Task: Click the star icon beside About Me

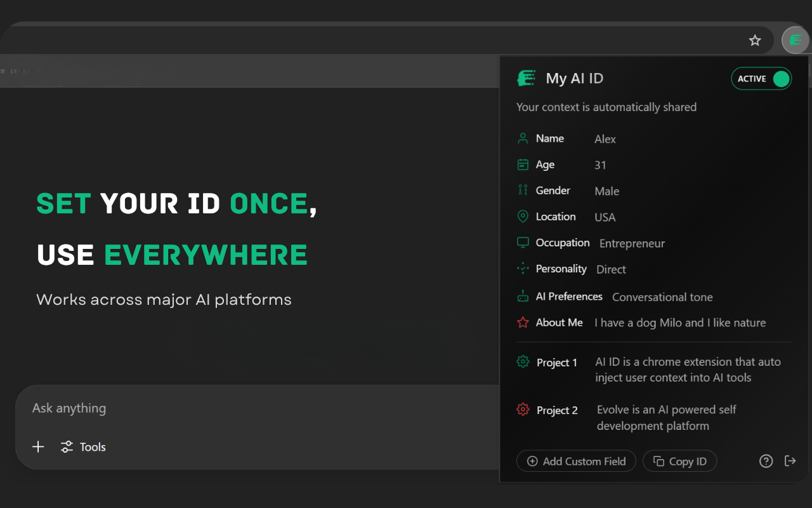Action: pos(523,322)
